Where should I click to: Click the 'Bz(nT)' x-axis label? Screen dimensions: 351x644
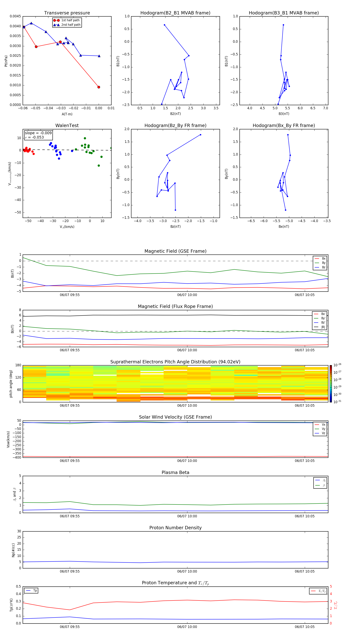coord(175,227)
